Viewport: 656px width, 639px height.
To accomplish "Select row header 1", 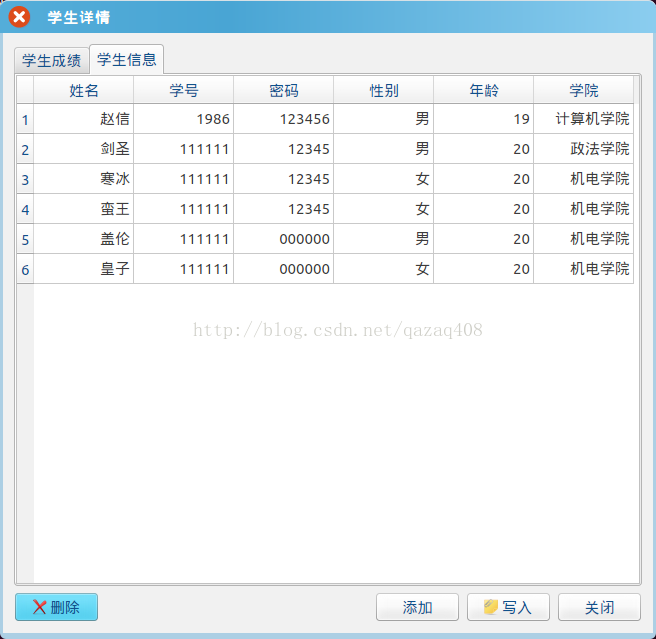I will click(x=25, y=119).
